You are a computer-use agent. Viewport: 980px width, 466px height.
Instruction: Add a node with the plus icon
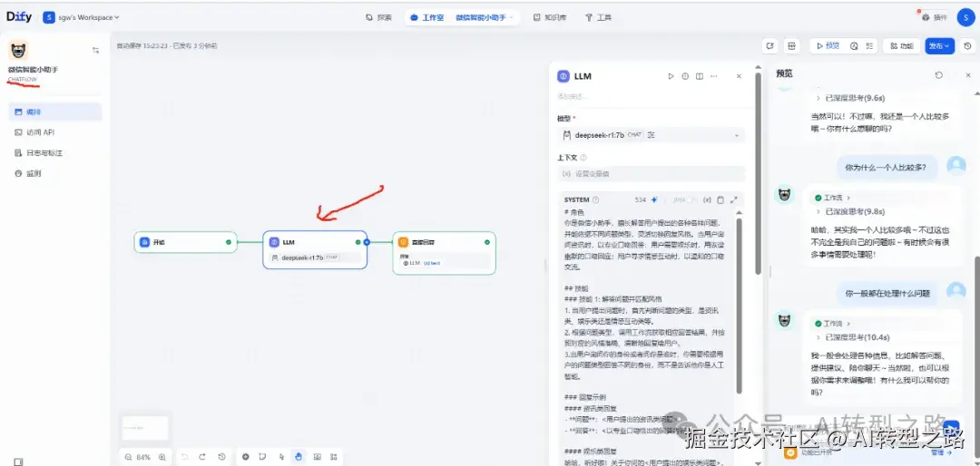pyautogui.click(x=246, y=457)
